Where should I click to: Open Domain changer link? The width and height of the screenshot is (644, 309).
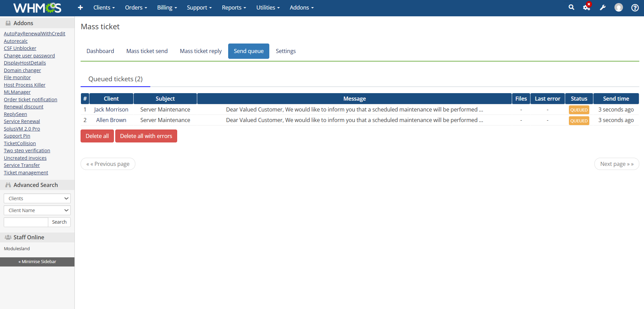click(x=22, y=70)
